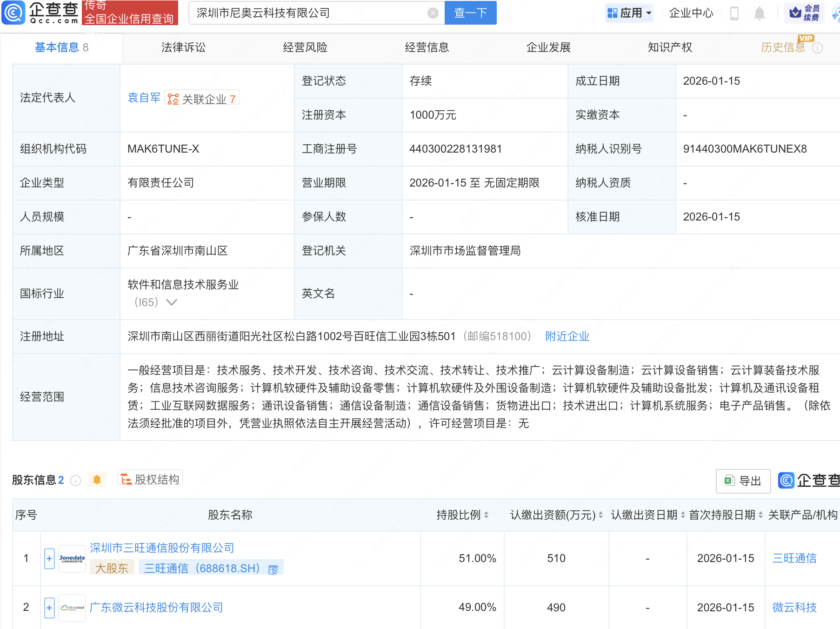Expand the 国标行业 industry chevron
The width and height of the screenshot is (840, 629).
click(x=172, y=302)
